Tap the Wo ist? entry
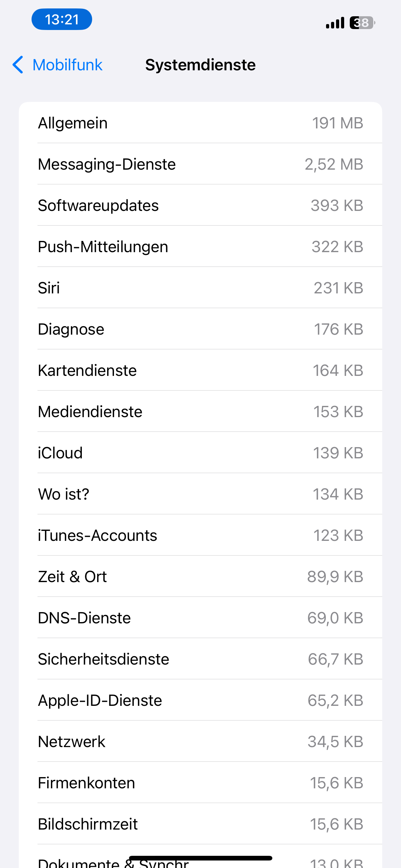Image resolution: width=401 pixels, height=868 pixels. (x=200, y=494)
